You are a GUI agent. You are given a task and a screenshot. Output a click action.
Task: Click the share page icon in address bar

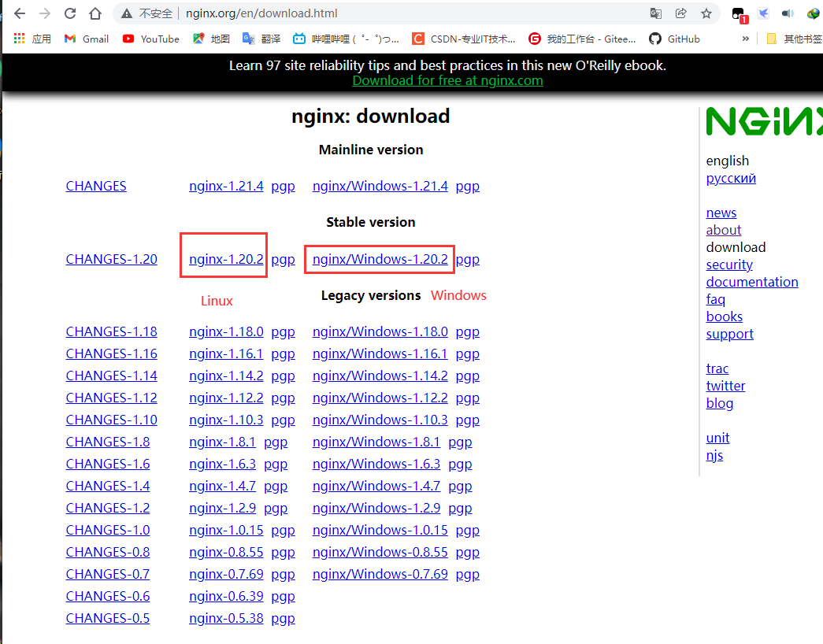coord(680,13)
